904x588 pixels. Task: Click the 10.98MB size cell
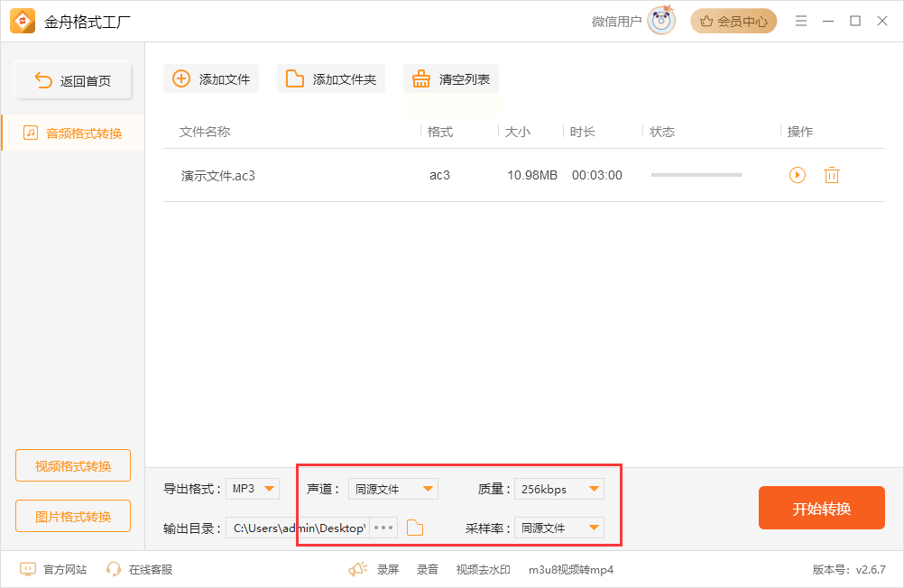[x=532, y=175]
